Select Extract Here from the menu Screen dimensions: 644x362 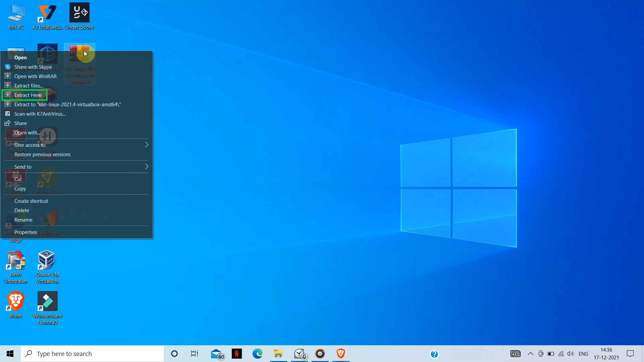coord(29,95)
